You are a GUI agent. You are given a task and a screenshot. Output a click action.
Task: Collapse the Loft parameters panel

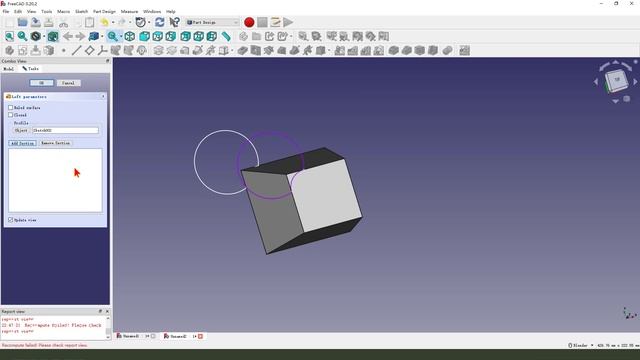103,97
